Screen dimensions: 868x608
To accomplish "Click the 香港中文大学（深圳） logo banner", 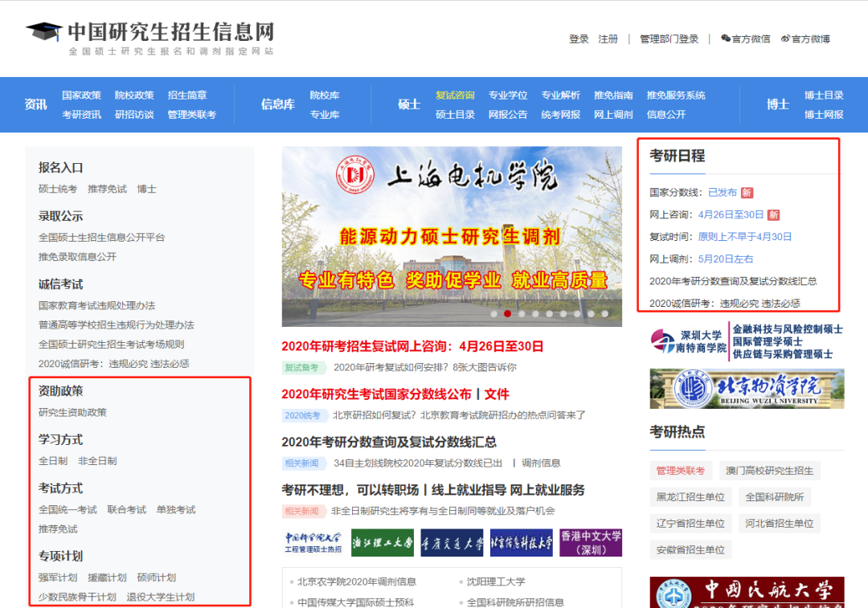I will pyautogui.click(x=591, y=542).
